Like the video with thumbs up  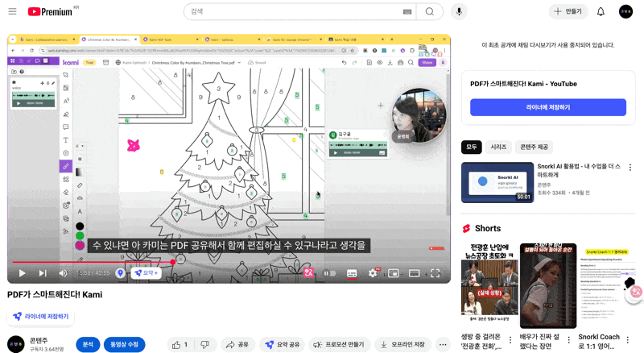tap(180, 344)
